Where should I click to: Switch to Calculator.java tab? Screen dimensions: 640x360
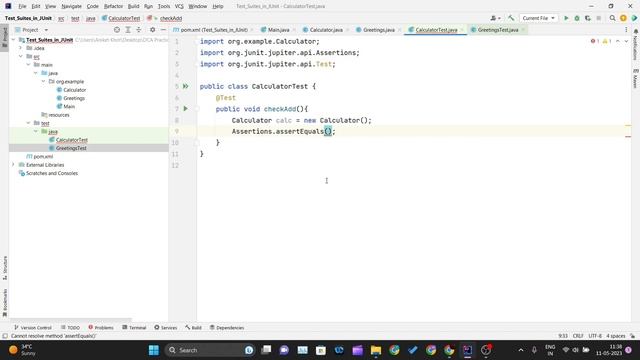point(326,30)
